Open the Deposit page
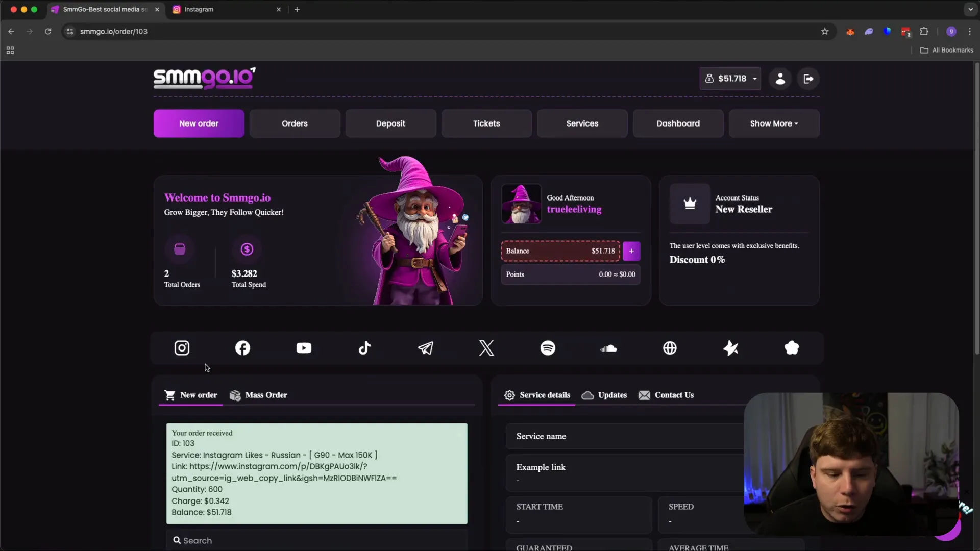Viewport: 980px width, 551px height. pyautogui.click(x=390, y=123)
